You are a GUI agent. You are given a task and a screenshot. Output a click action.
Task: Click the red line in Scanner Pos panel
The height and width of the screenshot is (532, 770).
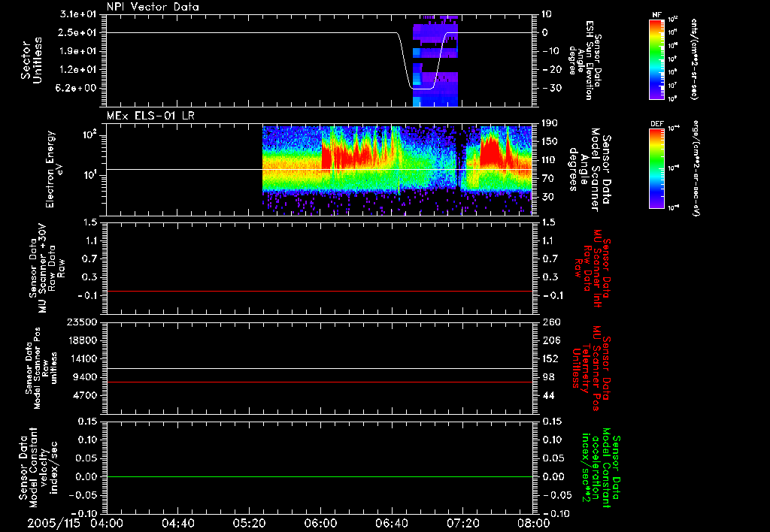pyautogui.click(x=319, y=382)
